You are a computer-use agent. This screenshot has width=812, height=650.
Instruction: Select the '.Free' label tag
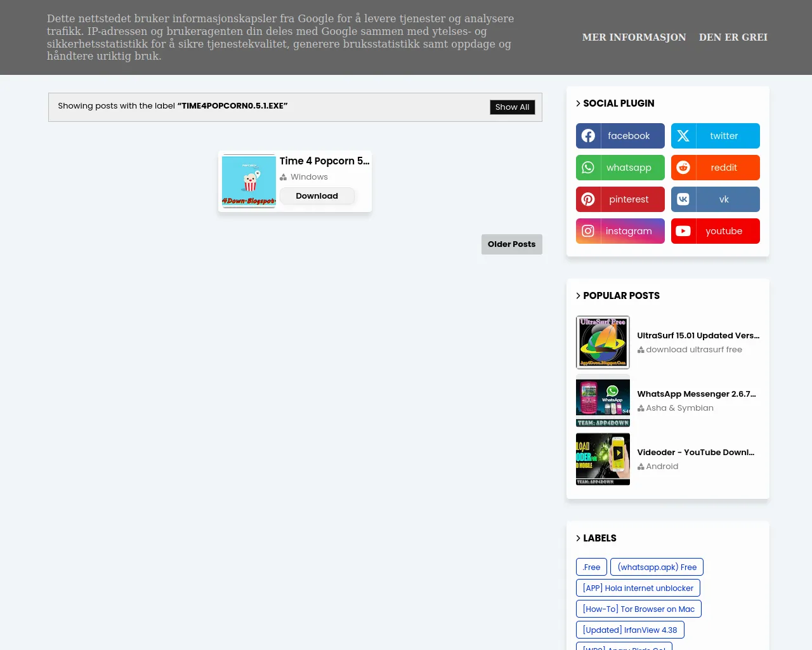[591, 567]
